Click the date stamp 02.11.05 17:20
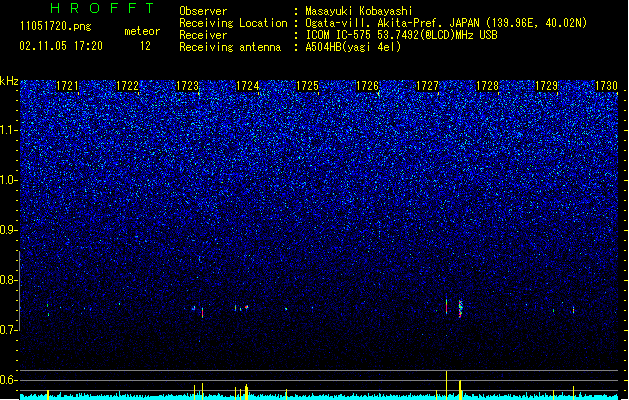The image size is (629, 400). (61, 46)
